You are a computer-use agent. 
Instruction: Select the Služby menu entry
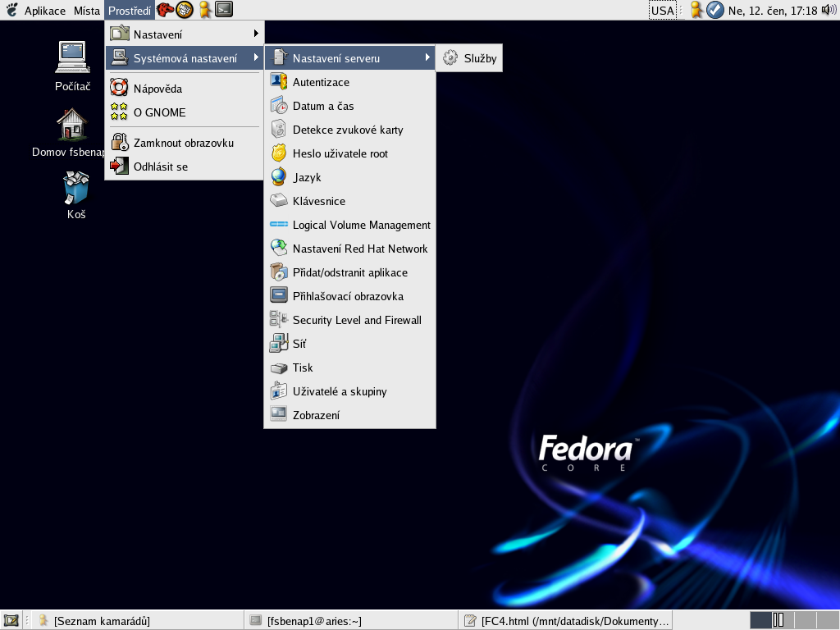point(469,58)
